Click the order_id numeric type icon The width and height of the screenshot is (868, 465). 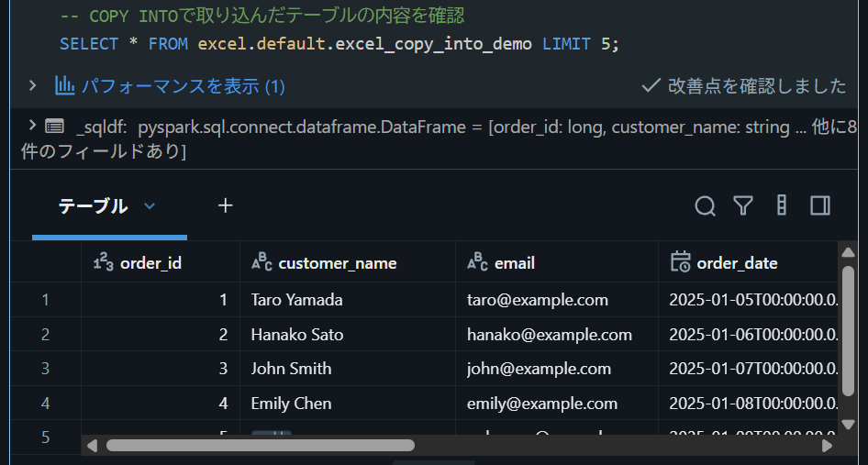pos(104,263)
